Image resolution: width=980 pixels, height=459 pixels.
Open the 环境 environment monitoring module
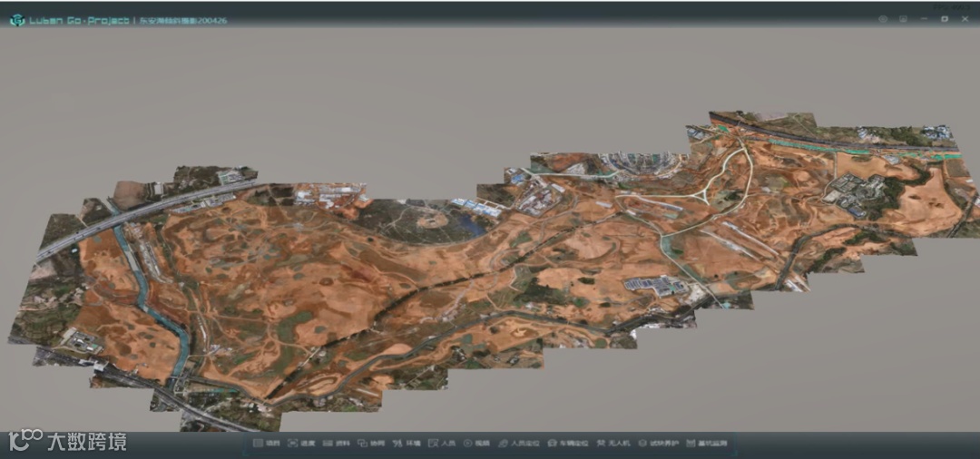(x=407, y=444)
